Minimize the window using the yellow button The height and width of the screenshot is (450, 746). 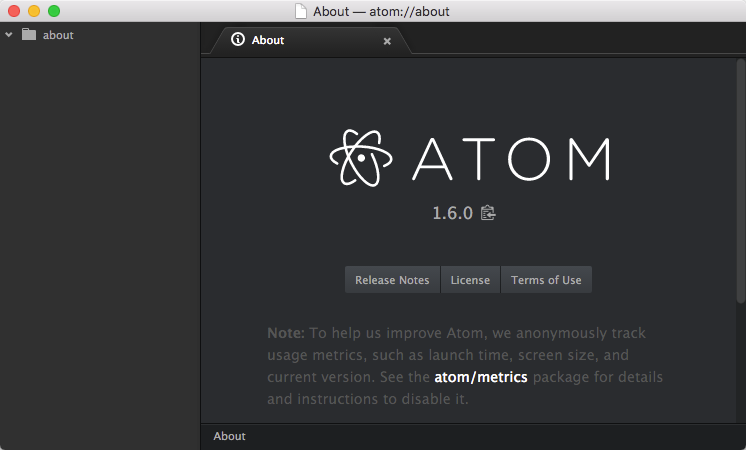pyautogui.click(x=34, y=11)
